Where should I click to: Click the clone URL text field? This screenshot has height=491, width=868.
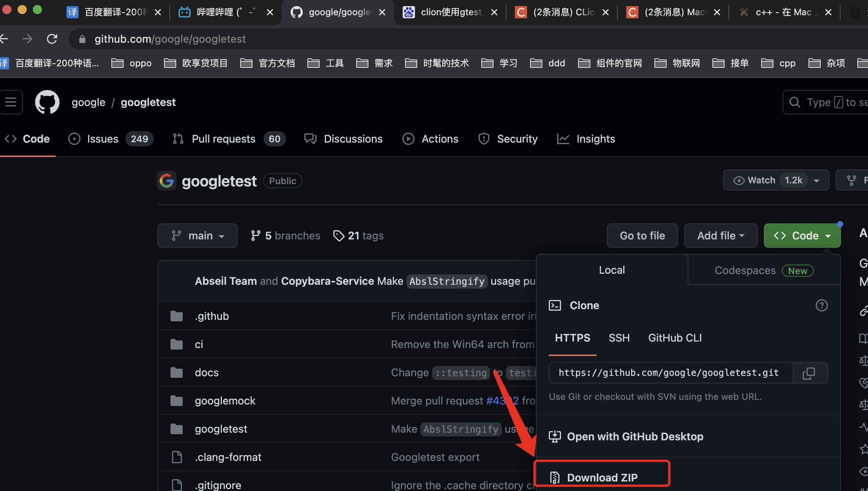(x=671, y=373)
